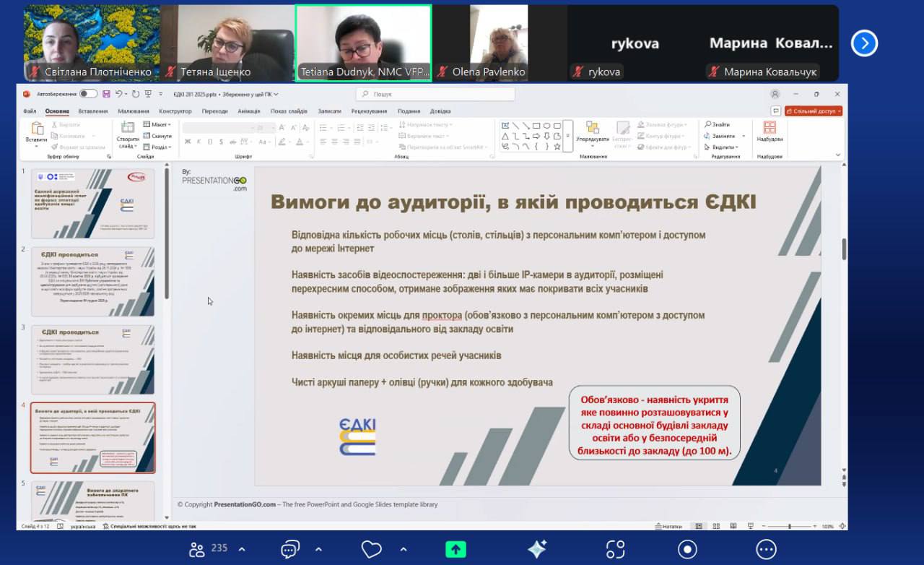The image size is (924, 565).
Task: Click the record meeting button
Action: pyautogui.click(x=687, y=549)
